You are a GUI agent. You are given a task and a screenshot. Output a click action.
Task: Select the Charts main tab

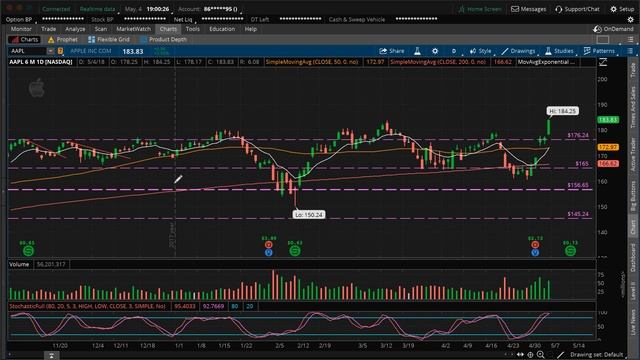[x=168, y=29]
